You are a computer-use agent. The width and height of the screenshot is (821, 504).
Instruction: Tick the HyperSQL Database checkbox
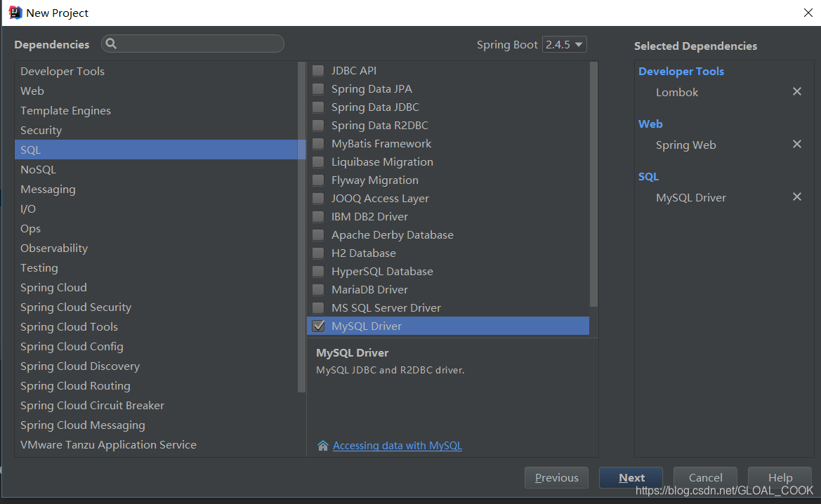pyautogui.click(x=318, y=271)
